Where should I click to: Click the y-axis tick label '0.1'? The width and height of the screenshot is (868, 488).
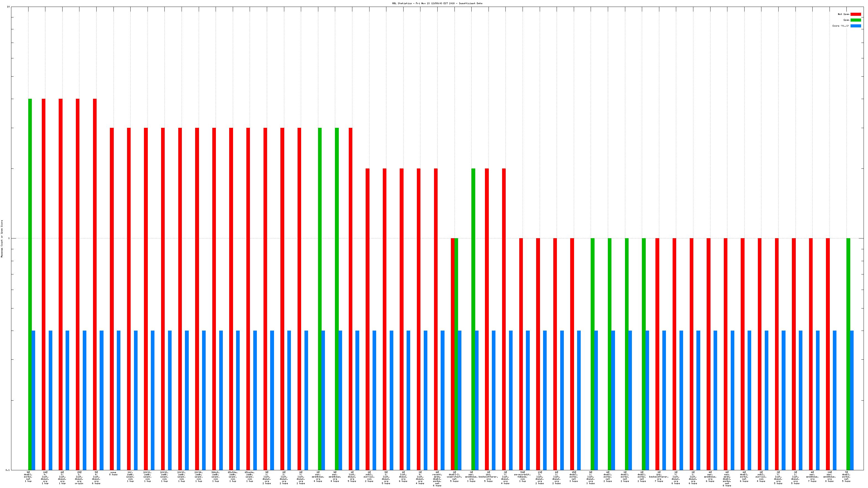(x=8, y=470)
